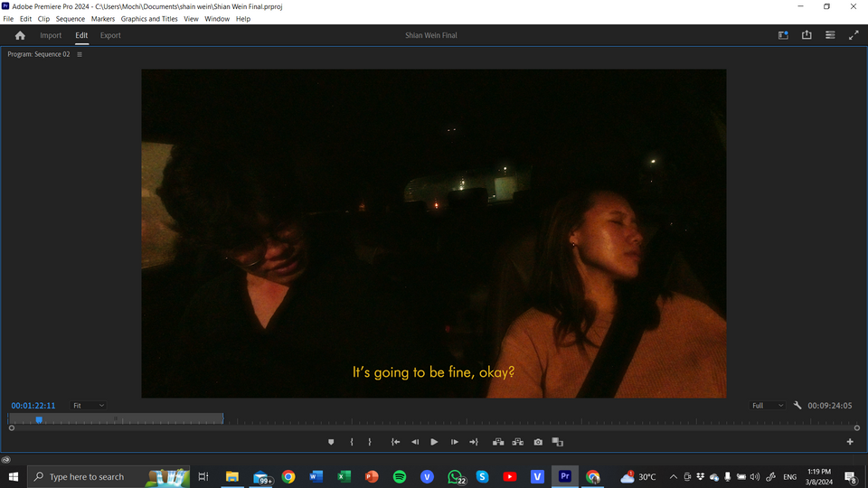The image size is (868, 488).
Task: Click the Extract button
Action: (x=517, y=442)
